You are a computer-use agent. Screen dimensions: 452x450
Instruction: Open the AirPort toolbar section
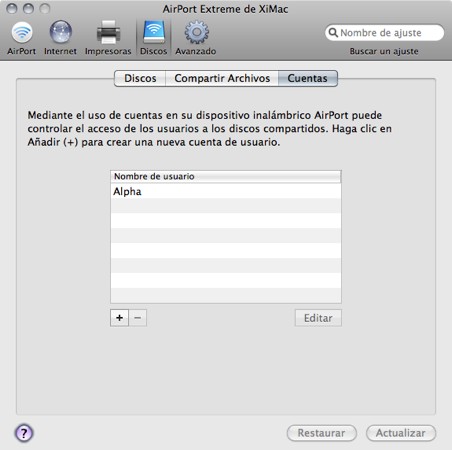(x=22, y=37)
